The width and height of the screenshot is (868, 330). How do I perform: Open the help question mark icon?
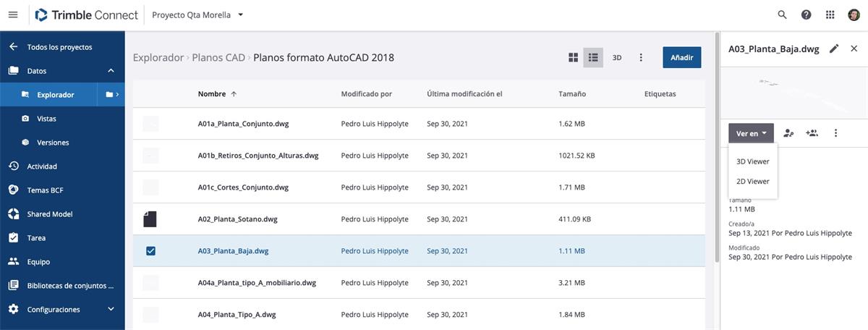(806, 14)
